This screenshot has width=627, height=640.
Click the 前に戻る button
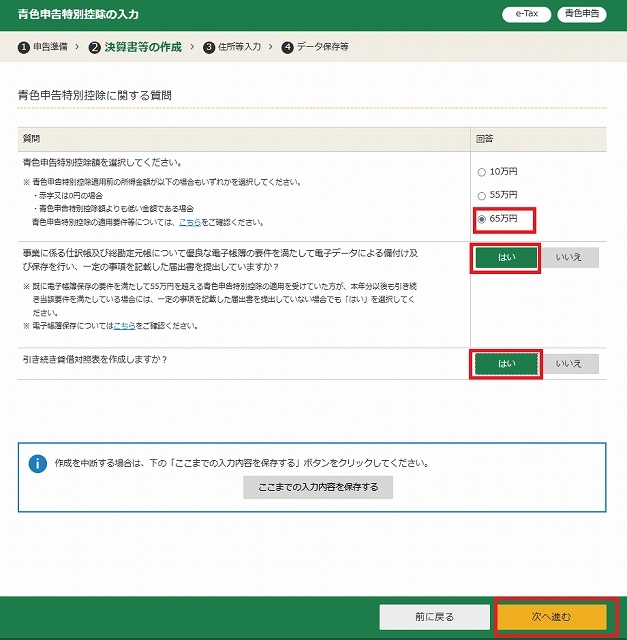point(434,617)
